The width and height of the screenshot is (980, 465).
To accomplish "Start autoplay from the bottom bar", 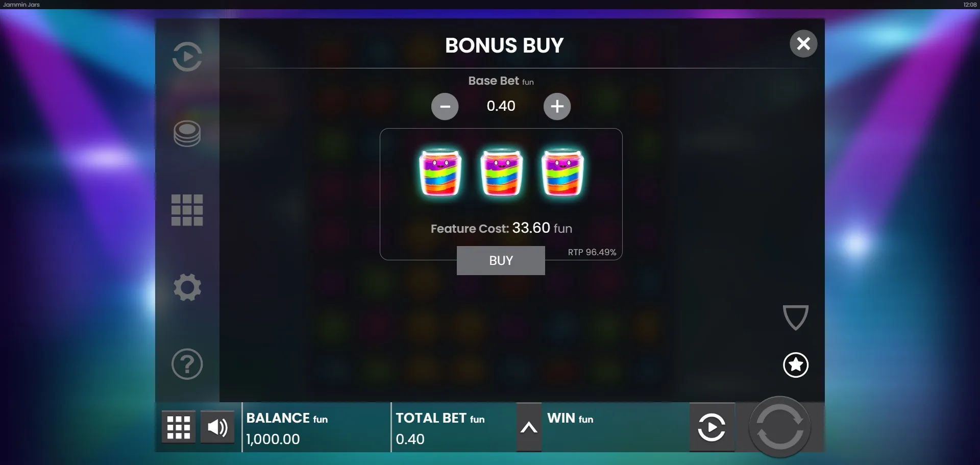I will (712, 427).
